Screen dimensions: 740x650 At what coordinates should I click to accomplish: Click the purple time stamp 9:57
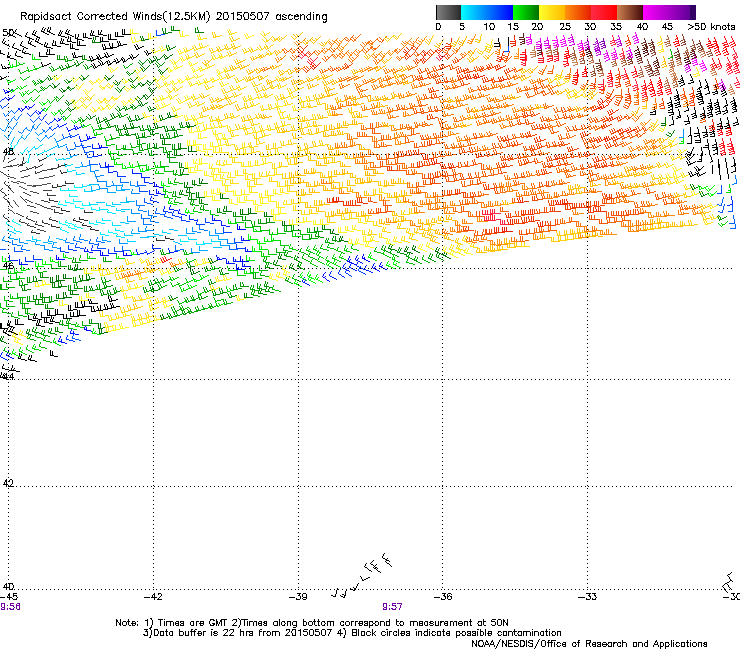392,607
